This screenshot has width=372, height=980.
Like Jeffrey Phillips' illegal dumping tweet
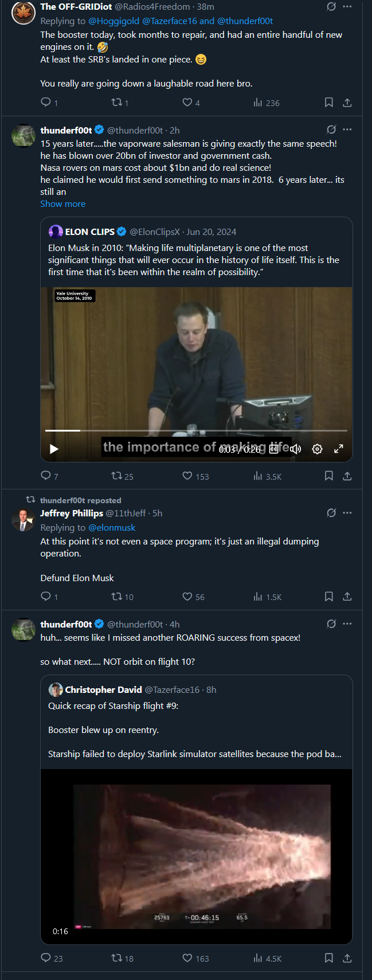pyautogui.click(x=187, y=597)
